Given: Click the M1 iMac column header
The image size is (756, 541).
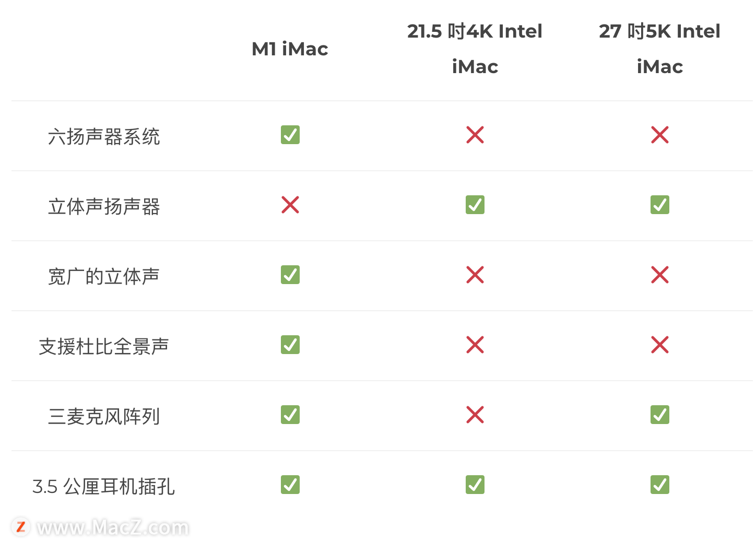Looking at the screenshot, I should click(x=290, y=49).
